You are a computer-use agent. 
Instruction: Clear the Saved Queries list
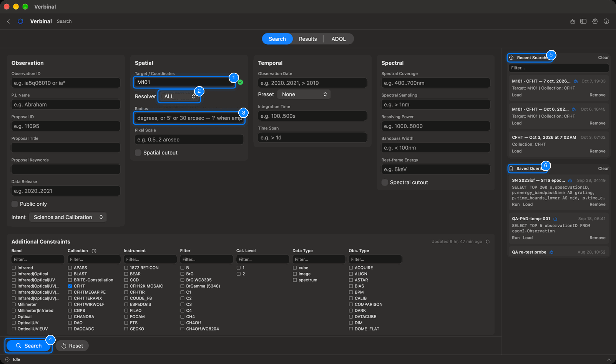coord(603,169)
